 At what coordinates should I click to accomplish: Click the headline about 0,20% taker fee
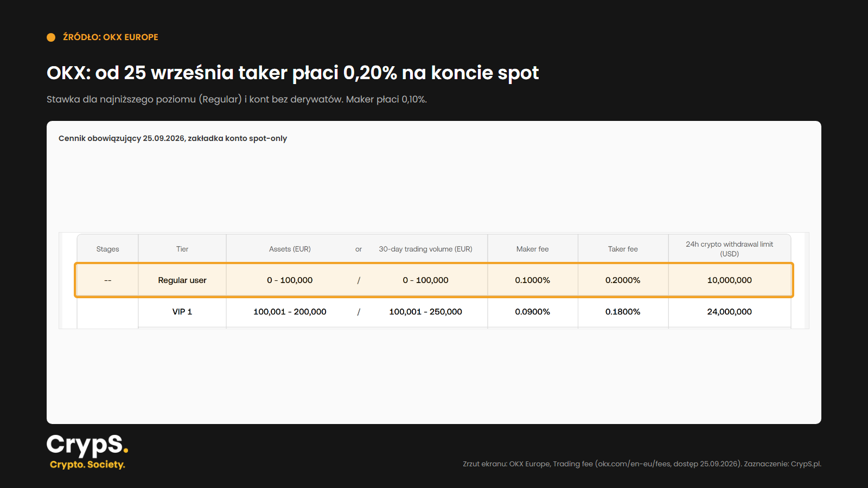coord(292,73)
